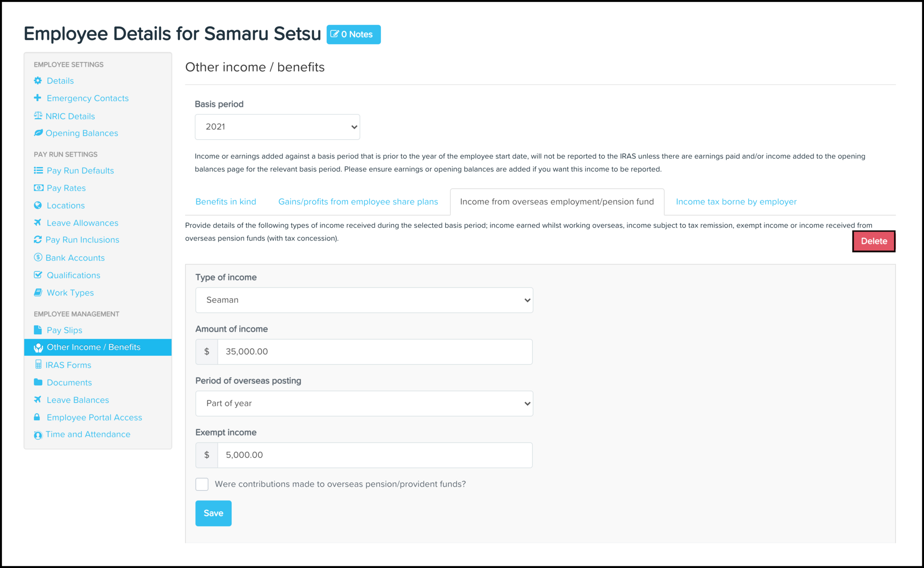Click the plus icon for Emergency Contacts
The height and width of the screenshot is (568, 924).
point(37,98)
